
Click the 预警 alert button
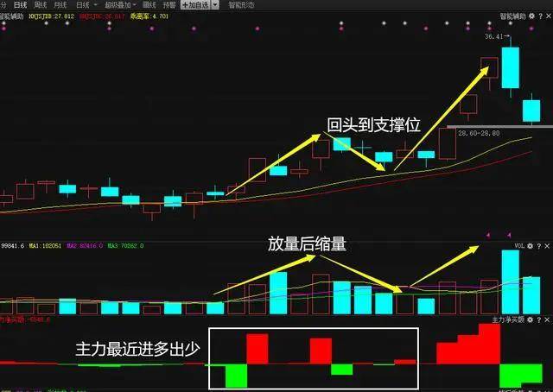point(169,5)
